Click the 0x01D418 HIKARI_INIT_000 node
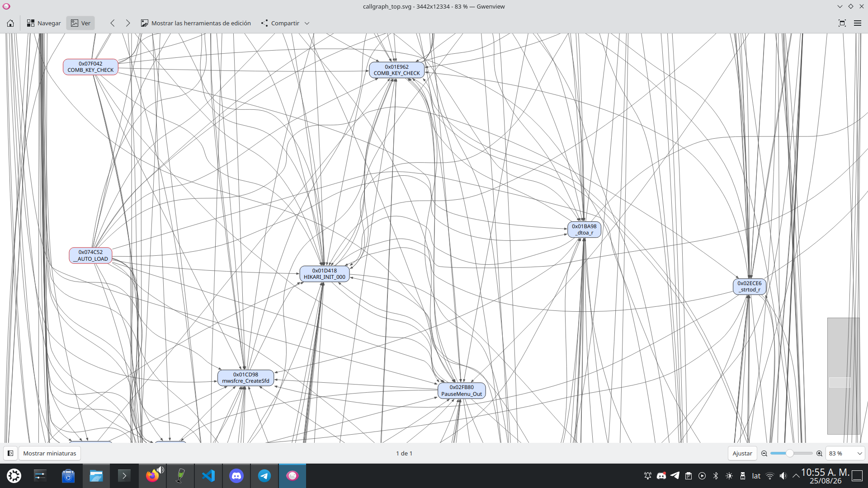The image size is (868, 488). [x=325, y=274]
